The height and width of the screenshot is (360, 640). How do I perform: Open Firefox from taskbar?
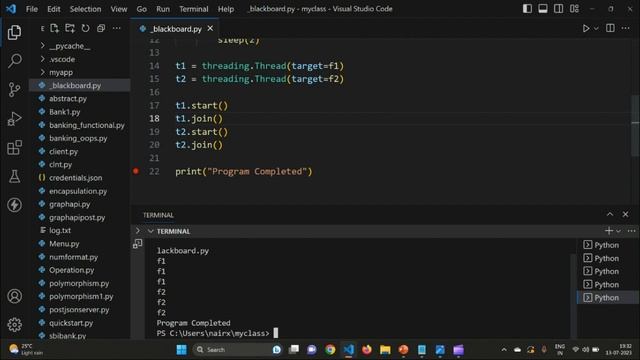[367, 350]
